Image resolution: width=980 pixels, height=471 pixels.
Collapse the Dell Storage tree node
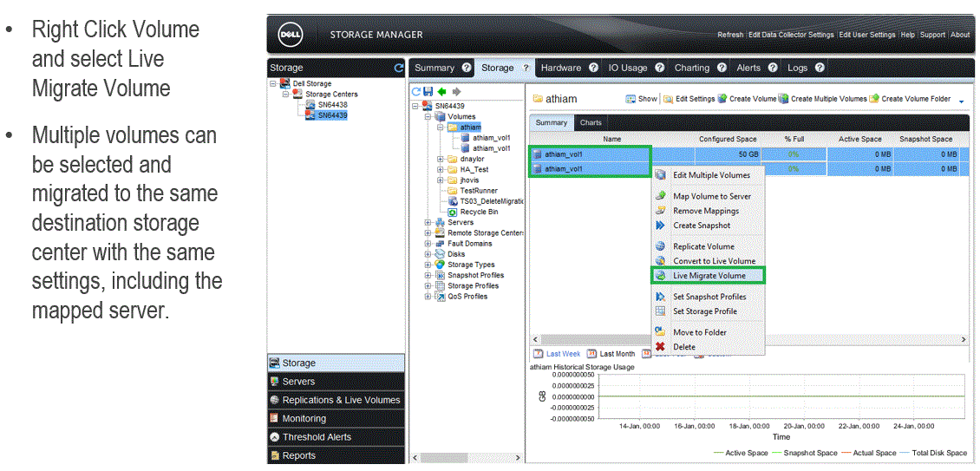pyautogui.click(x=272, y=83)
